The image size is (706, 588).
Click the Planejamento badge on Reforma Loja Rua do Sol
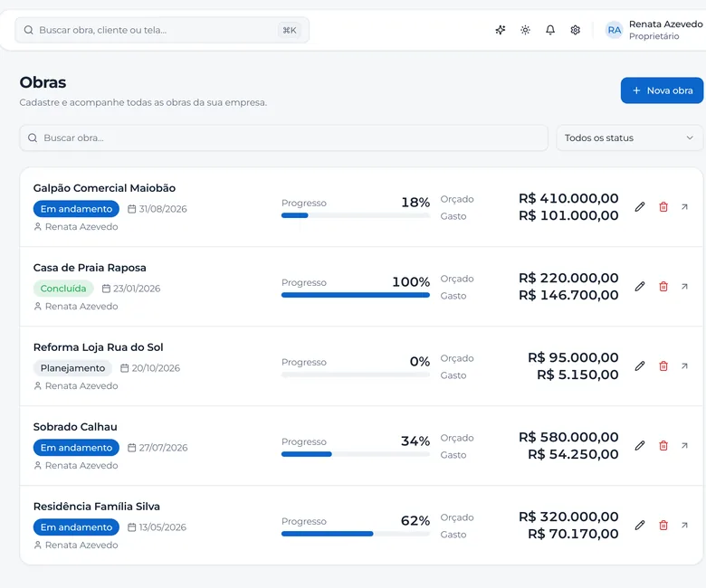pos(72,368)
